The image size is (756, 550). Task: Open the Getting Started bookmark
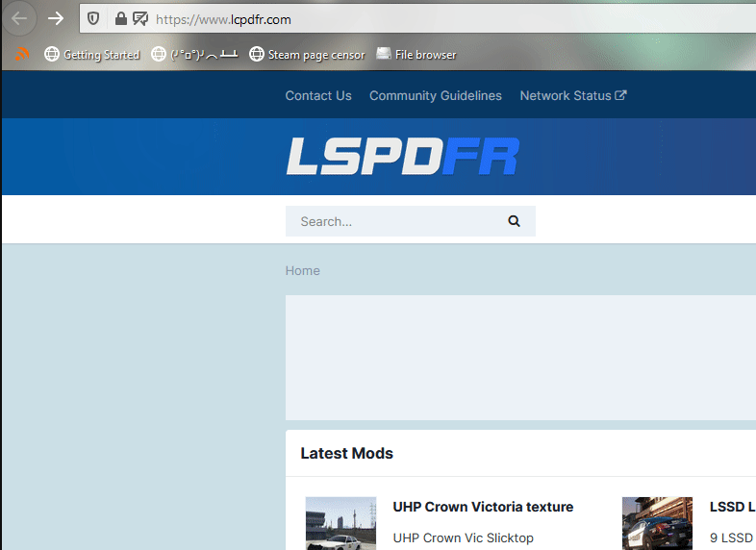(x=92, y=55)
